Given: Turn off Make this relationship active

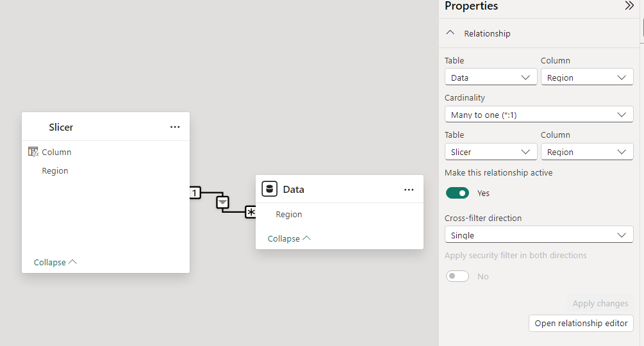Looking at the screenshot, I should (x=458, y=193).
